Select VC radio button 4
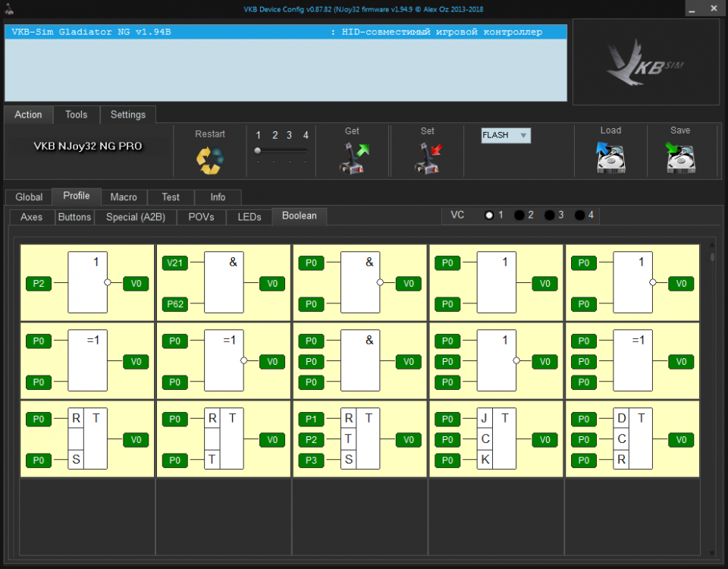Screen dimensions: 728x569 pyautogui.click(x=580, y=215)
